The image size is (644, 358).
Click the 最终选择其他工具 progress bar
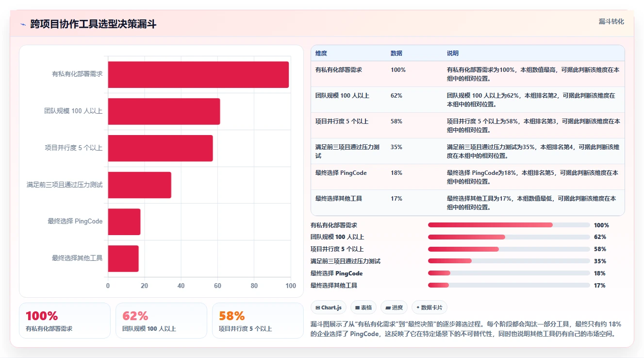tap(509, 286)
